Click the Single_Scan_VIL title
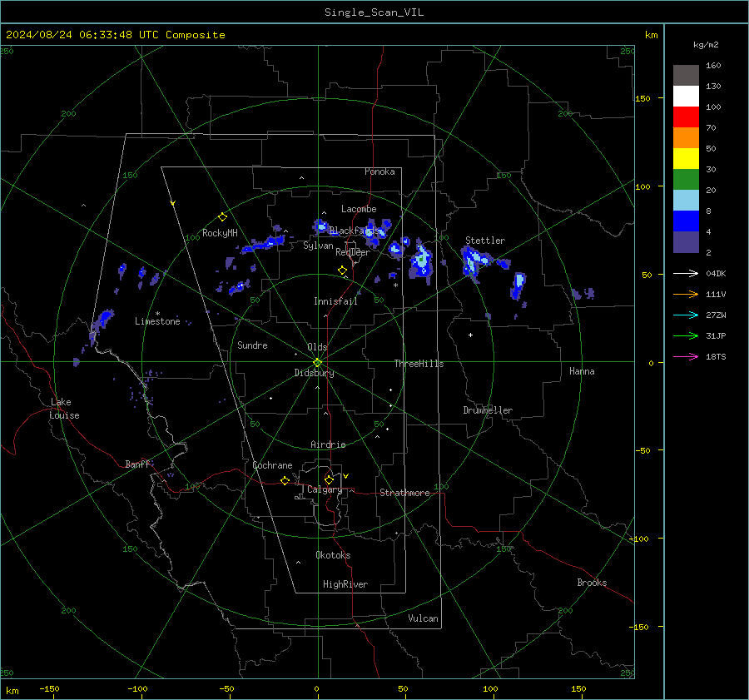 coord(374,12)
